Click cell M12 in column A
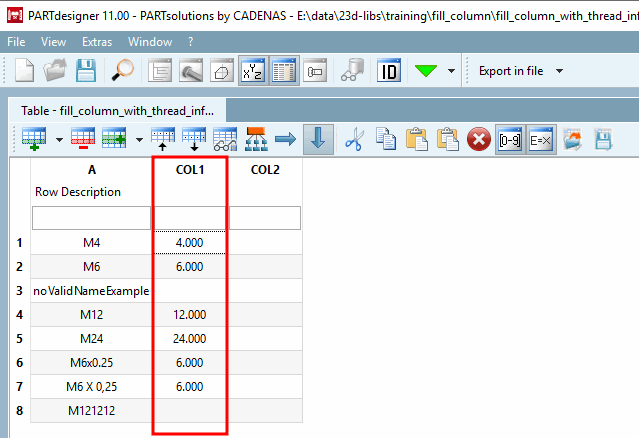Image resolution: width=639 pixels, height=438 pixels. click(92, 315)
